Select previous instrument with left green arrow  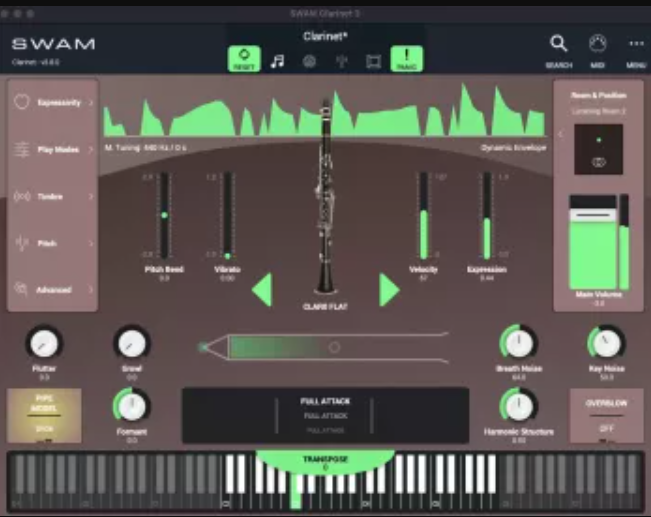tap(262, 290)
